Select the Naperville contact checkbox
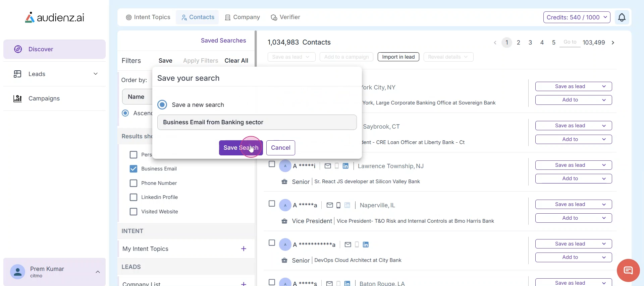 (272, 204)
